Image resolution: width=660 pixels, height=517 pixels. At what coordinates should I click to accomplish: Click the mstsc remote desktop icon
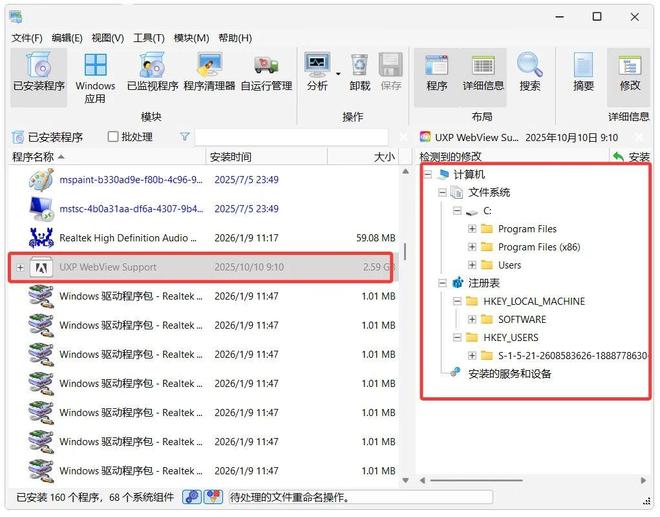point(41,209)
